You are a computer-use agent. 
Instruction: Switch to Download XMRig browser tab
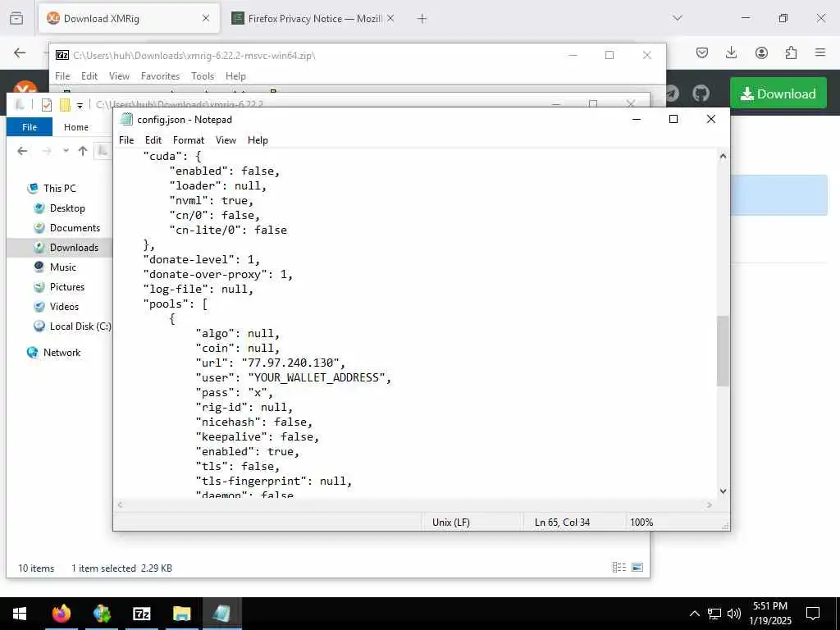point(129,19)
